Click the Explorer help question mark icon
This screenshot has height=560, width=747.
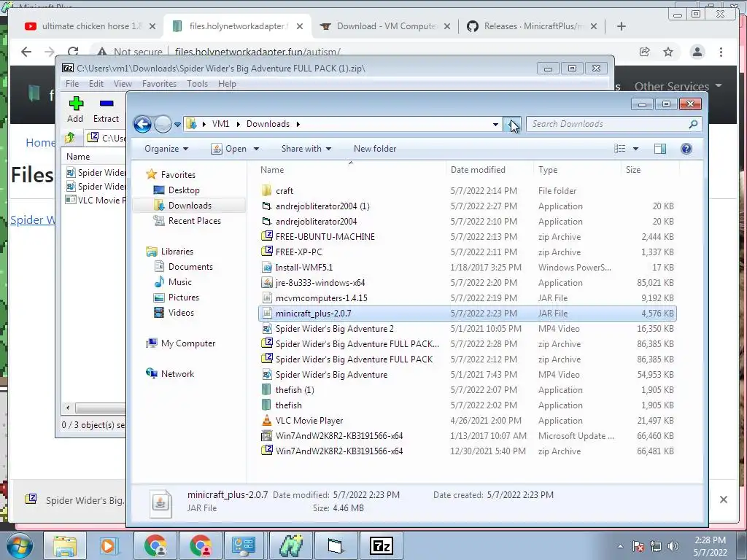click(x=686, y=149)
